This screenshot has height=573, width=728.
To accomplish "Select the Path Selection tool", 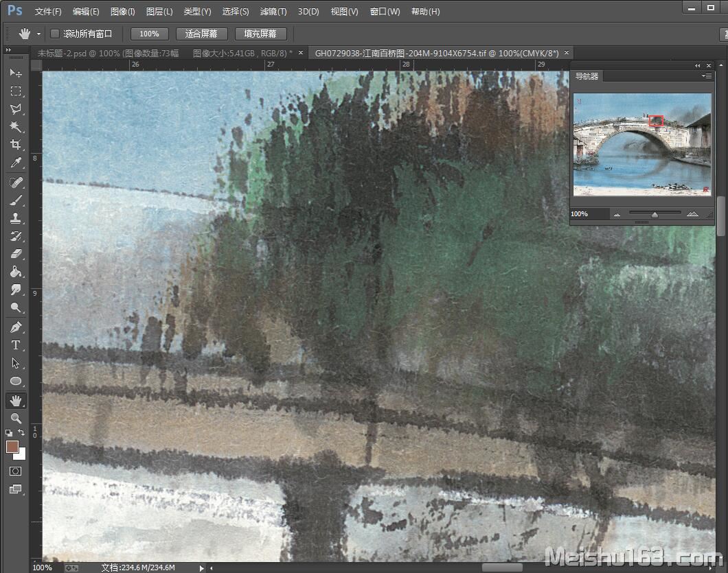I will (x=15, y=363).
